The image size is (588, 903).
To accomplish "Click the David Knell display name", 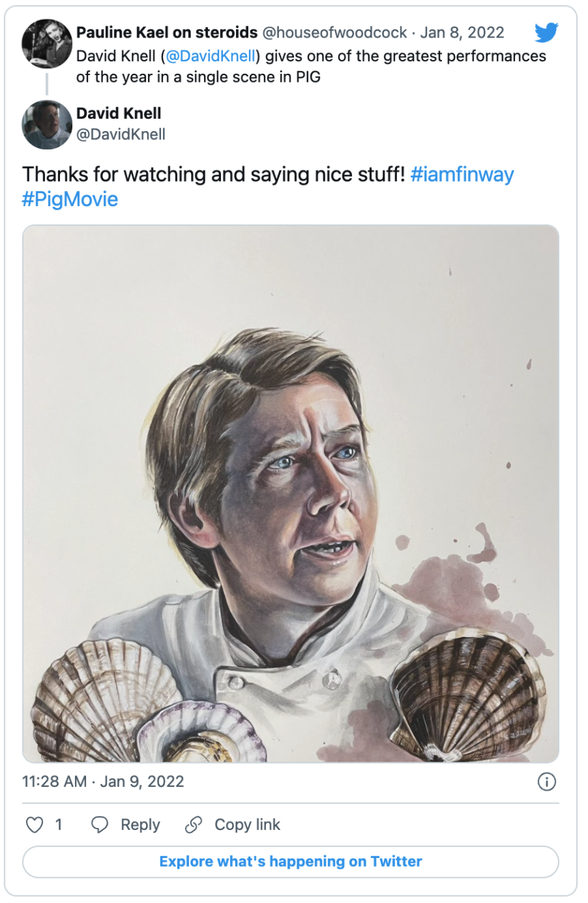I will (119, 113).
